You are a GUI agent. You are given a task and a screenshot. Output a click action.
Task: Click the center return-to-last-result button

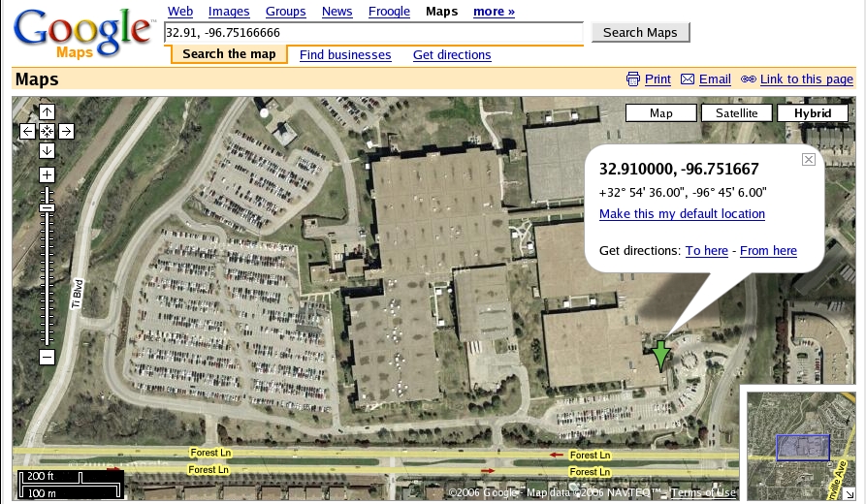point(47,131)
